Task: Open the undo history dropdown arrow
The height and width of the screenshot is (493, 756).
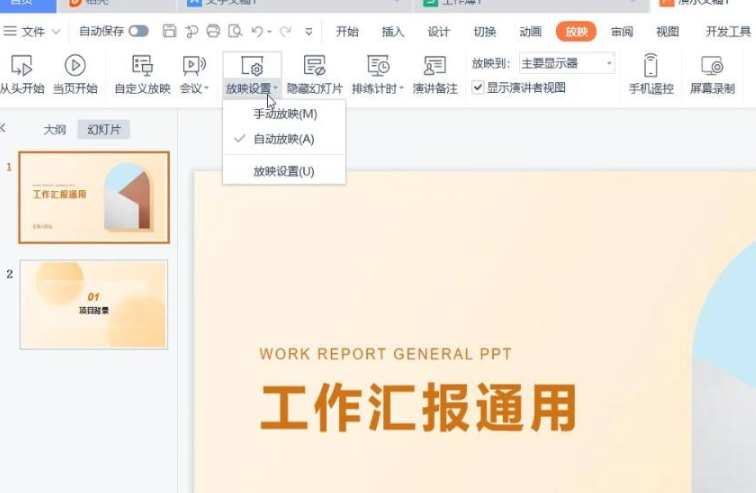Action: [x=270, y=32]
